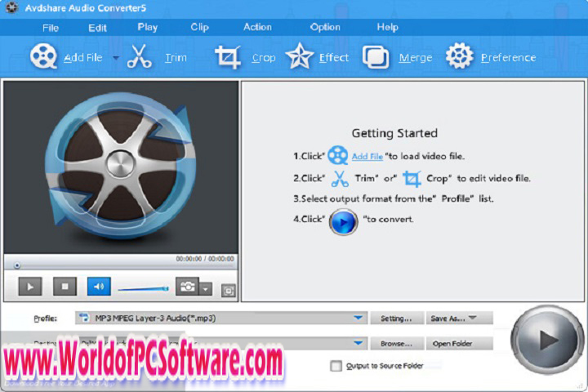
Task: Click the Add File film reel icon in toolbar
Action: tap(43, 56)
